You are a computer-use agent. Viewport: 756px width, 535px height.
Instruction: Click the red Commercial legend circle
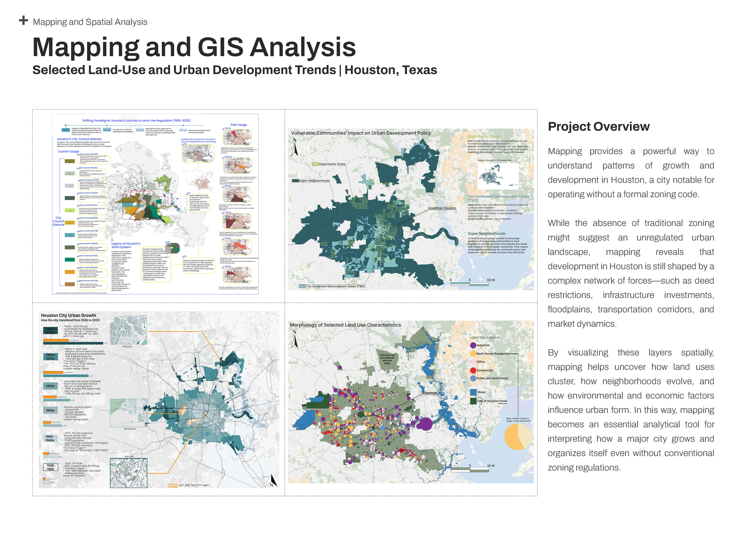tap(473, 370)
